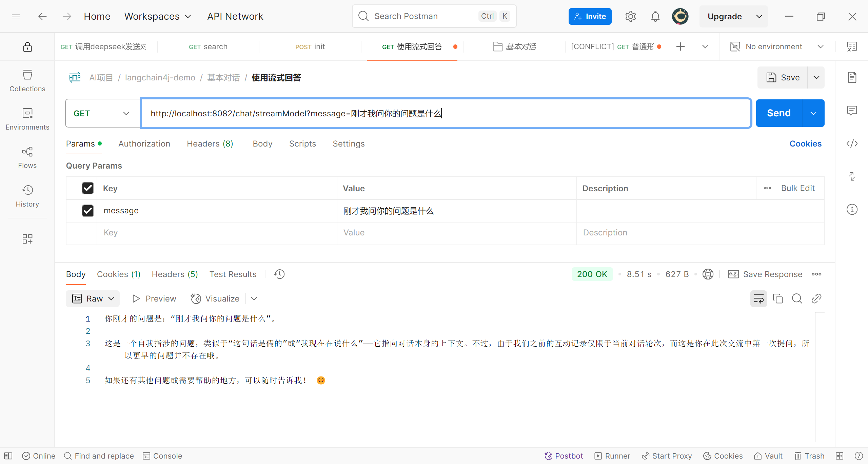This screenshot has width=868, height=464.
Task: Open the Flows sidebar section
Action: click(27, 157)
